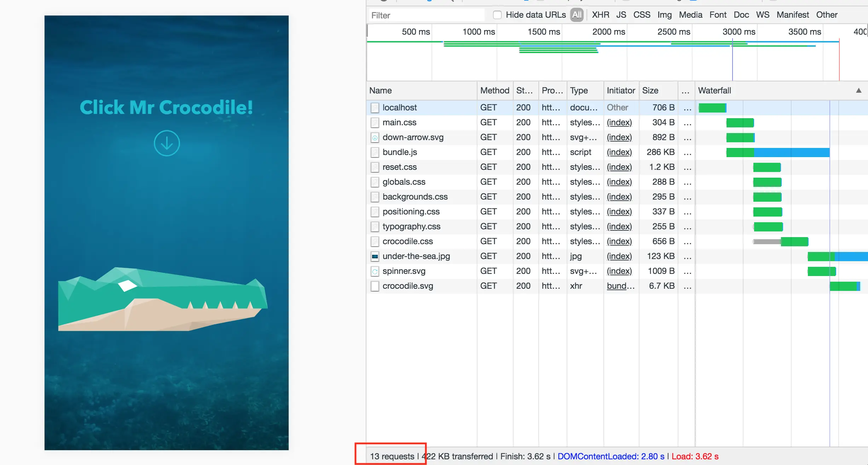
Task: Click the Size column header to sort
Action: pos(650,91)
